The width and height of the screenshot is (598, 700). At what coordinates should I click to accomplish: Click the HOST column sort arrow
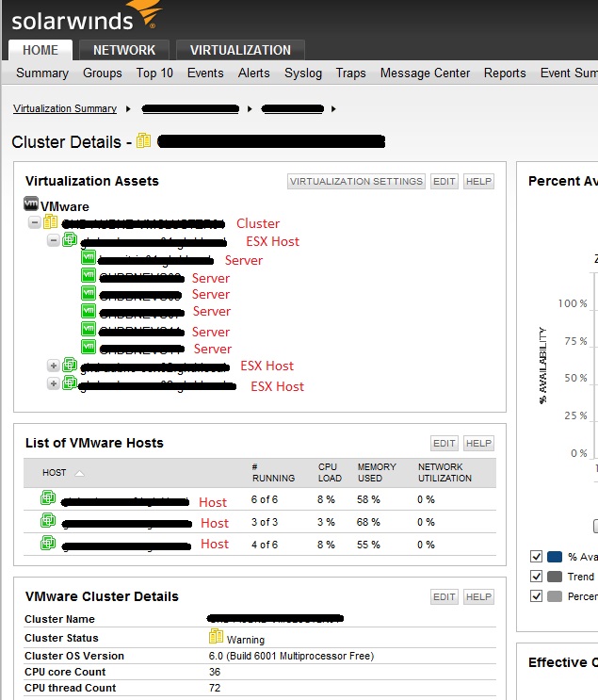(79, 473)
